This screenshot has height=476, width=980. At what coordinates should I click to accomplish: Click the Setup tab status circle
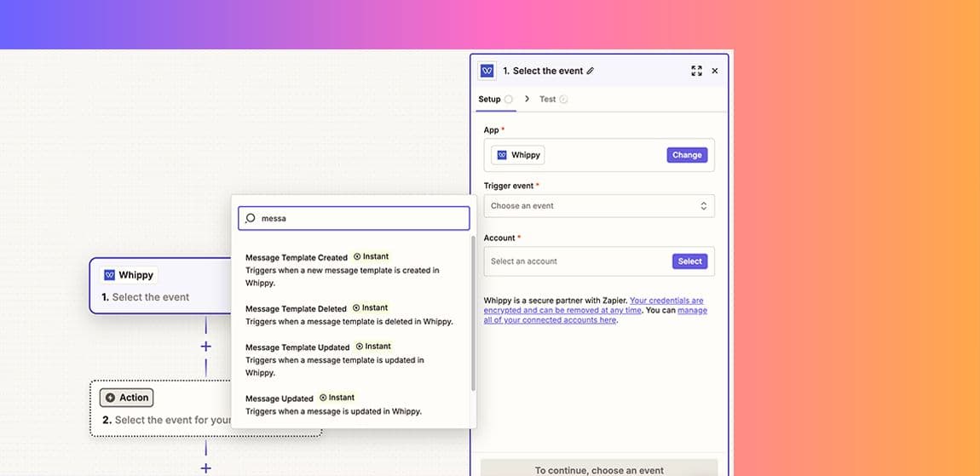[x=509, y=100]
